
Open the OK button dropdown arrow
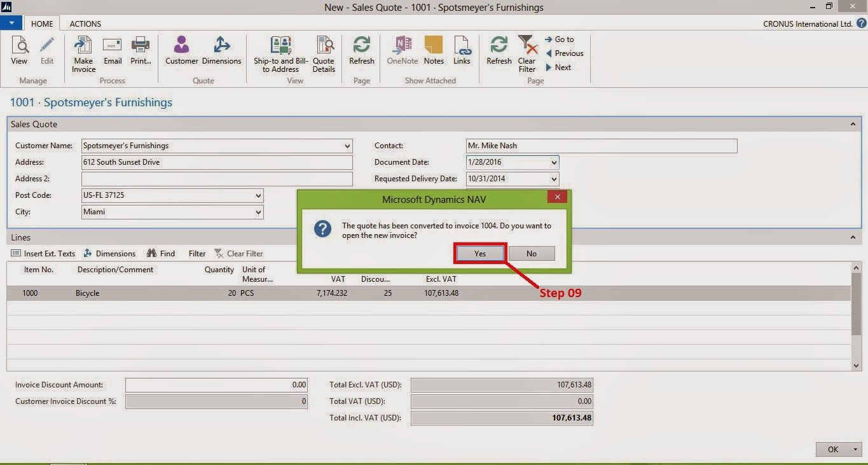click(x=855, y=449)
